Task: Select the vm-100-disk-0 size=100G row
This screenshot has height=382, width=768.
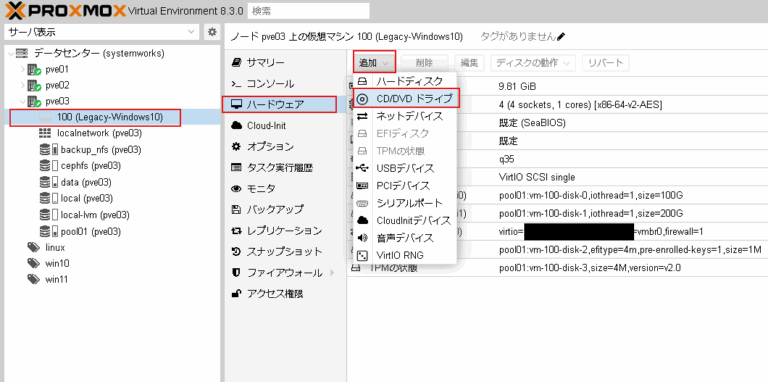Action: [557, 195]
